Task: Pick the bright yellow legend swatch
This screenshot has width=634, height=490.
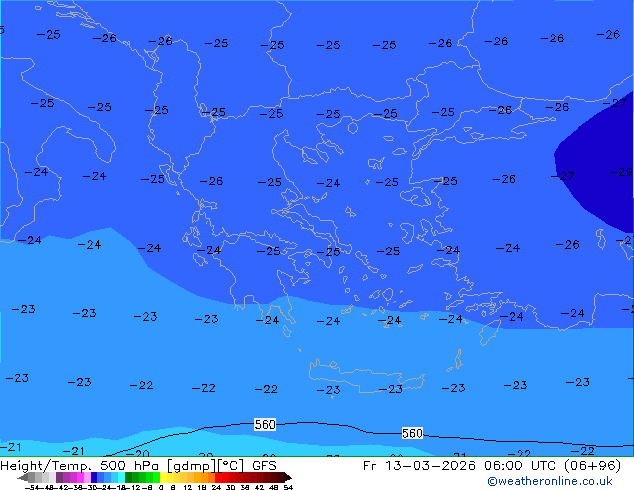Action: (163, 477)
